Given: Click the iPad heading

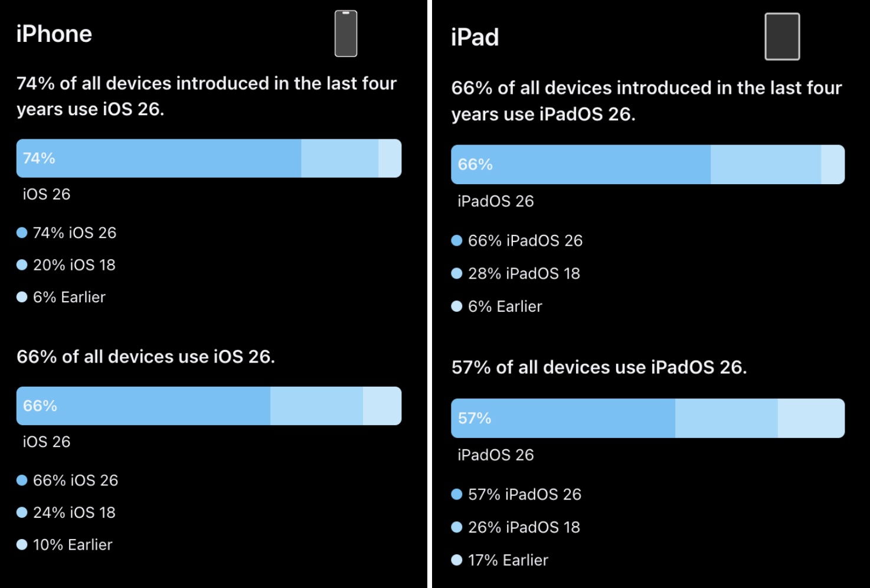Looking at the screenshot, I should (x=475, y=37).
